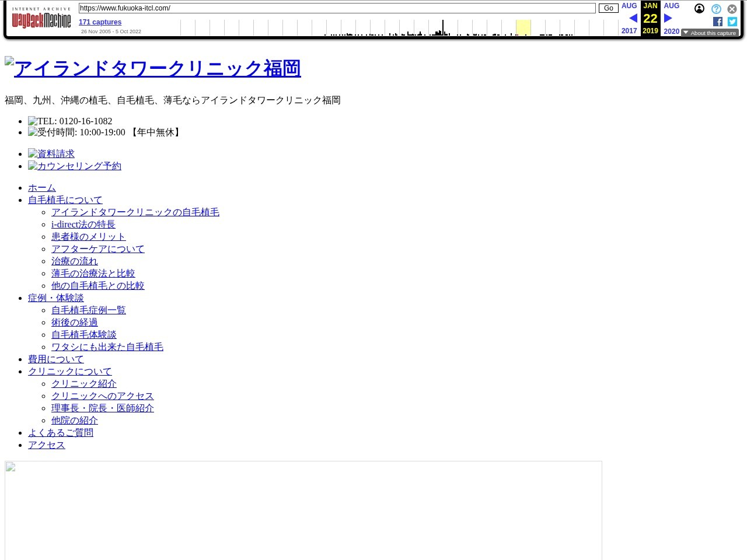
Task: Open the Wayback help question icon
Action: 716,9
